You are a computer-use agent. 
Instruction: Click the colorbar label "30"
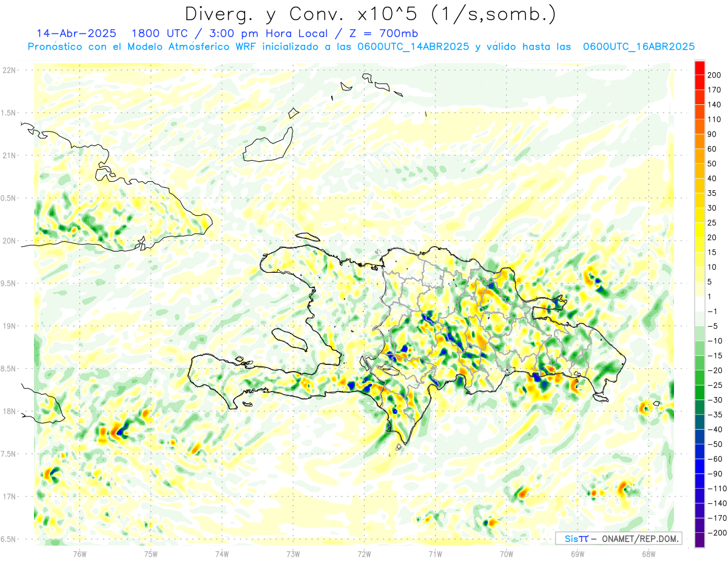(713, 208)
